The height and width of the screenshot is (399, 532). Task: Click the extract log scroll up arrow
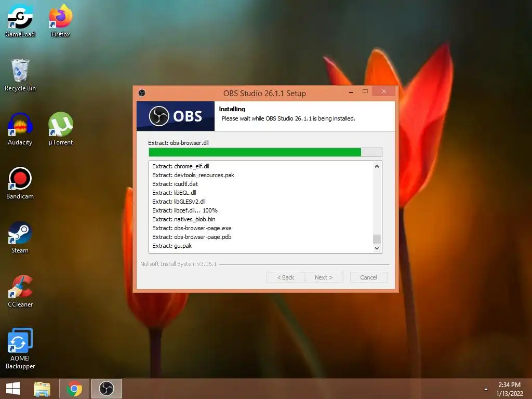377,166
